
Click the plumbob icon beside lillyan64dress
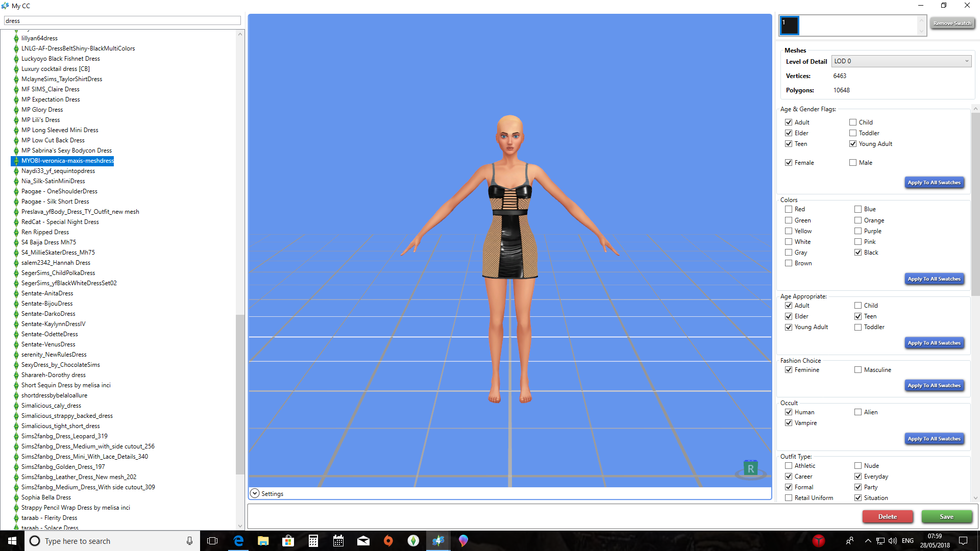(x=16, y=38)
